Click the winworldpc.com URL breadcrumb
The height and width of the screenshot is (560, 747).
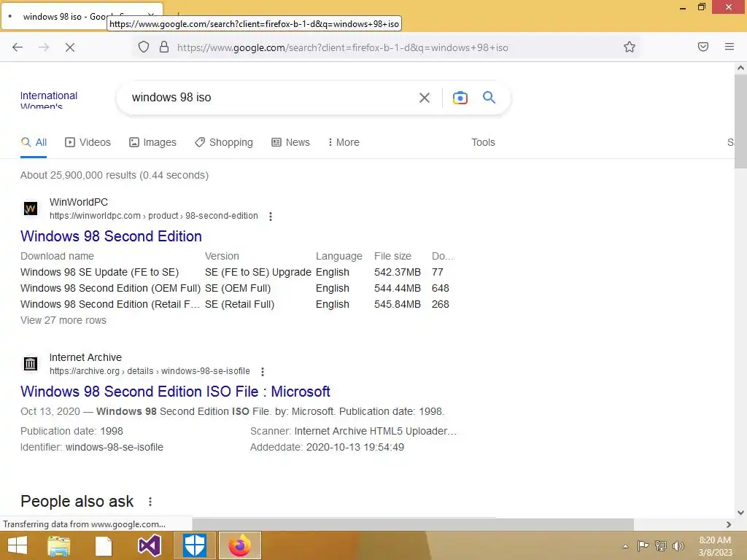coord(154,216)
